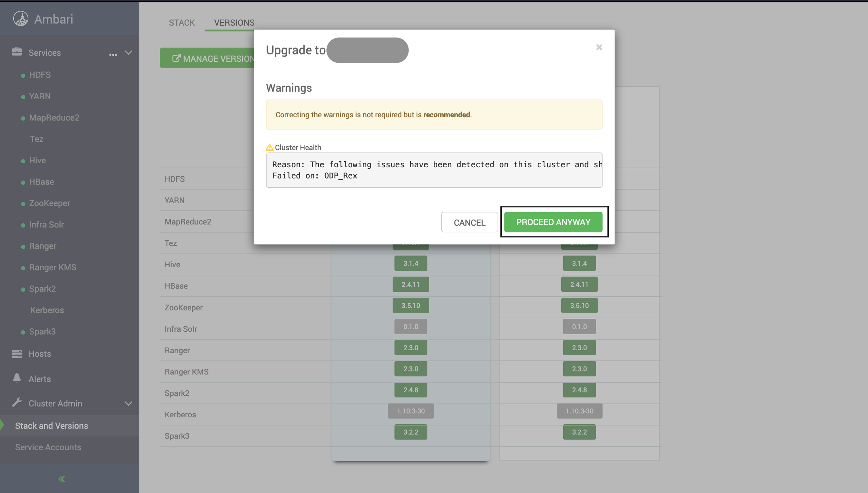Open Stack and Versions in sidebar

pos(52,426)
